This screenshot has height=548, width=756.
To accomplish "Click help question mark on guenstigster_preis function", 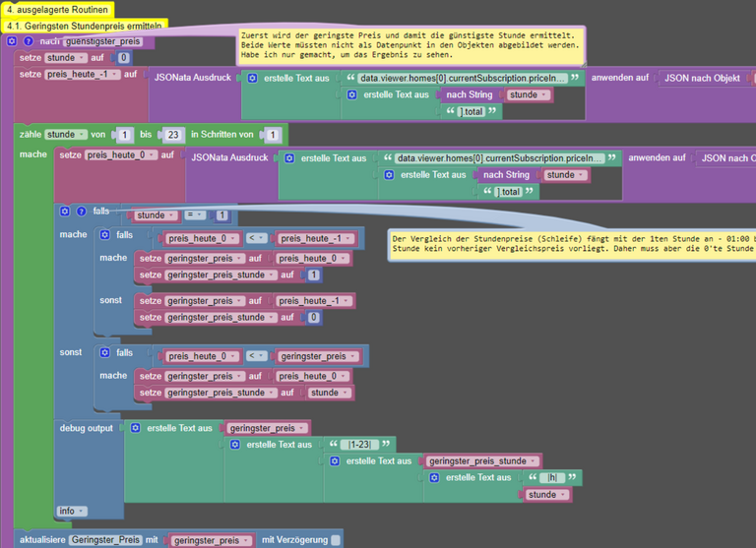I will [x=29, y=41].
